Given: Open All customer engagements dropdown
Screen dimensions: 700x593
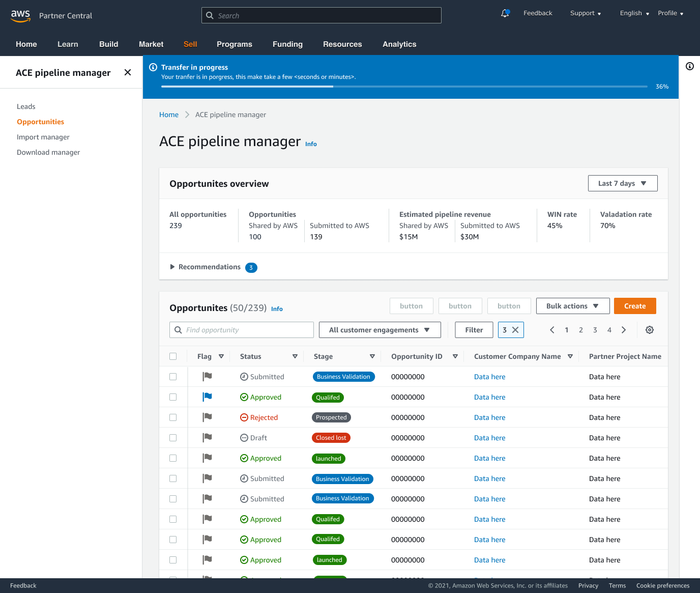Looking at the screenshot, I should click(380, 330).
